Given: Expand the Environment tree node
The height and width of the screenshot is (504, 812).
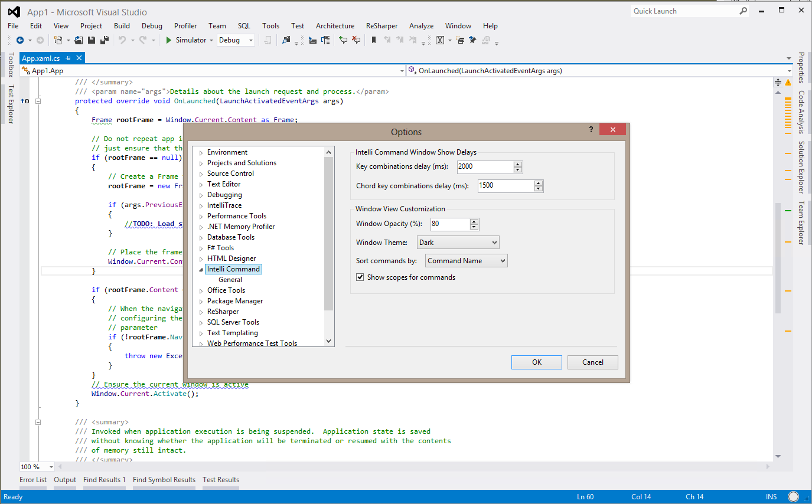Looking at the screenshot, I should [201, 153].
